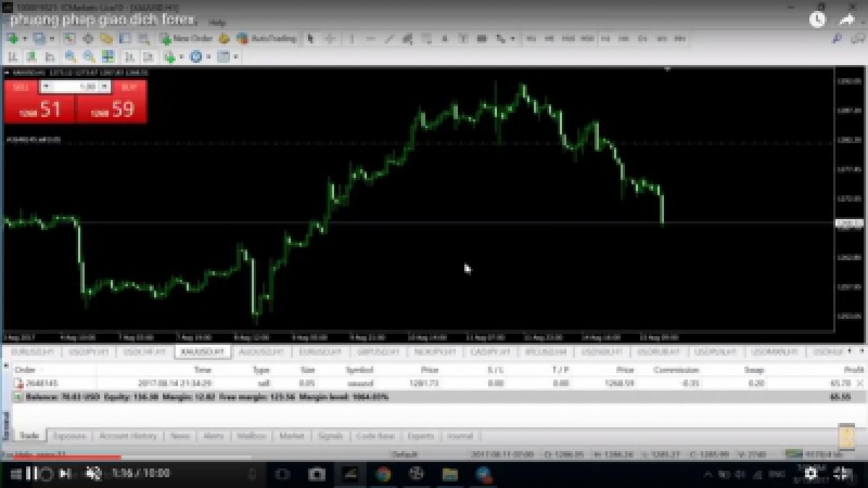The width and height of the screenshot is (868, 488).
Task: Click the zoom out magnifier icon
Action: (89, 56)
